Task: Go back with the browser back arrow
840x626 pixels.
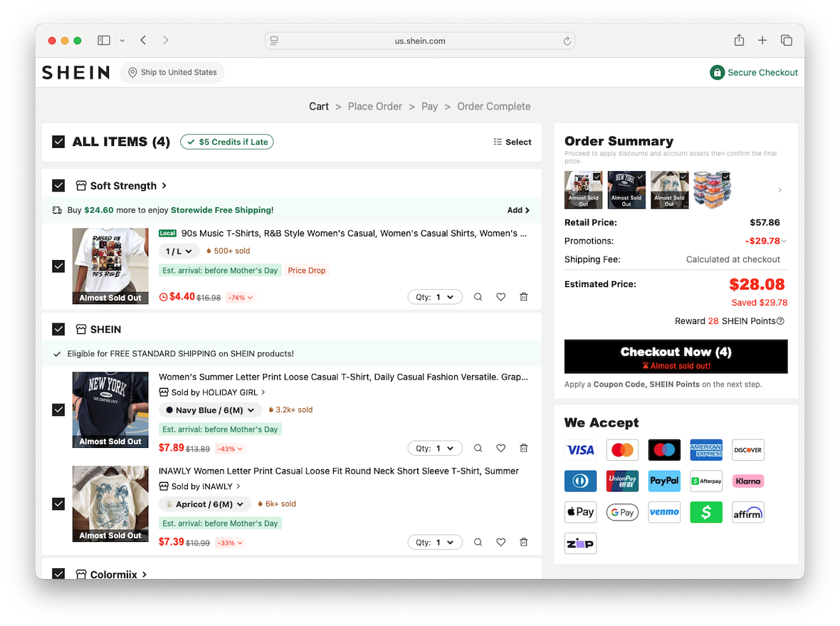Action: coord(143,40)
